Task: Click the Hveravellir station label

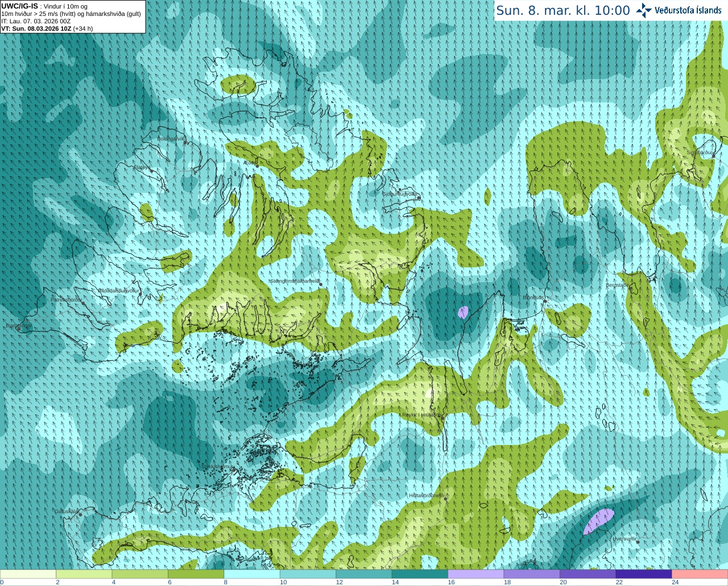Action: pyautogui.click(x=624, y=539)
